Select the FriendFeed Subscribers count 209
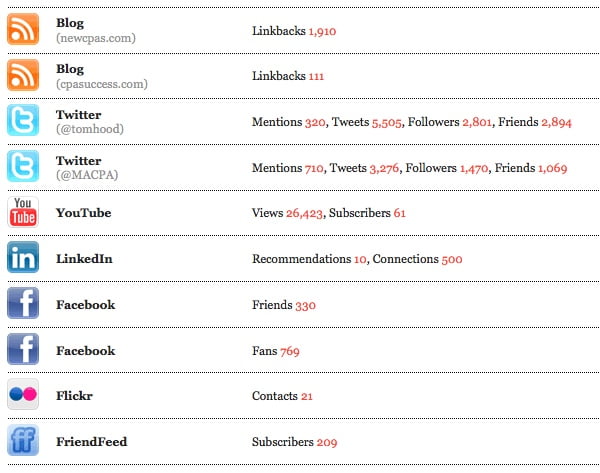The image size is (600, 473). (x=326, y=442)
